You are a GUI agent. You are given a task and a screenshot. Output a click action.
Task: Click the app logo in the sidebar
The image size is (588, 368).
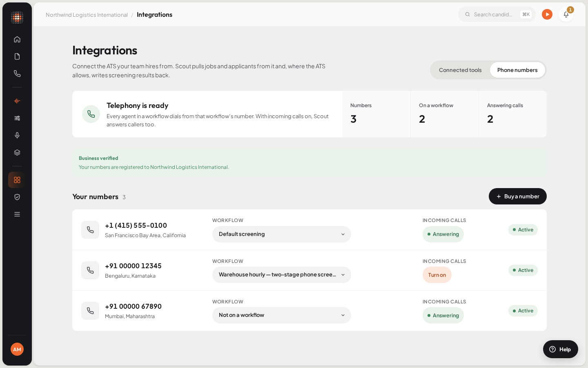[17, 18]
